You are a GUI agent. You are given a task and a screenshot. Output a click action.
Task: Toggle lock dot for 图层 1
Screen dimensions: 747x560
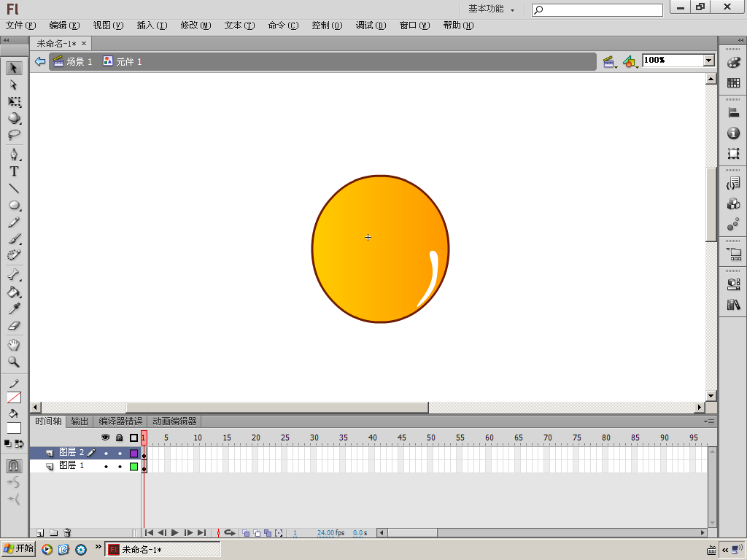coord(120,466)
